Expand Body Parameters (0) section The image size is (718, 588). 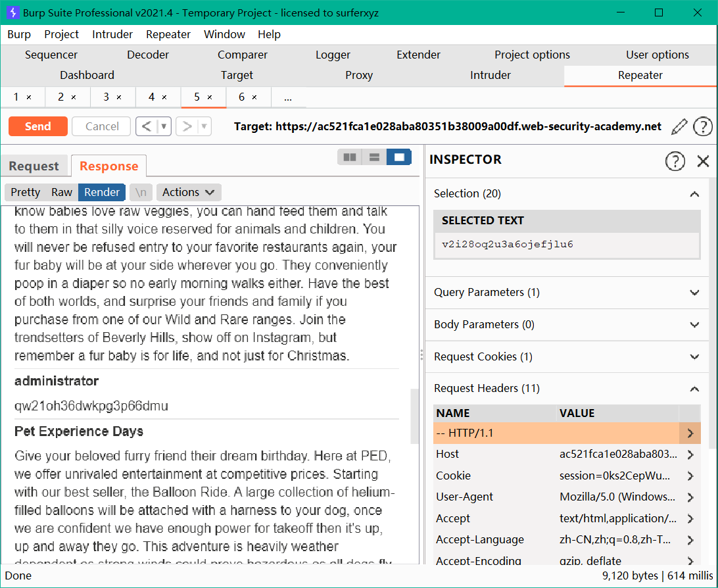(x=694, y=325)
